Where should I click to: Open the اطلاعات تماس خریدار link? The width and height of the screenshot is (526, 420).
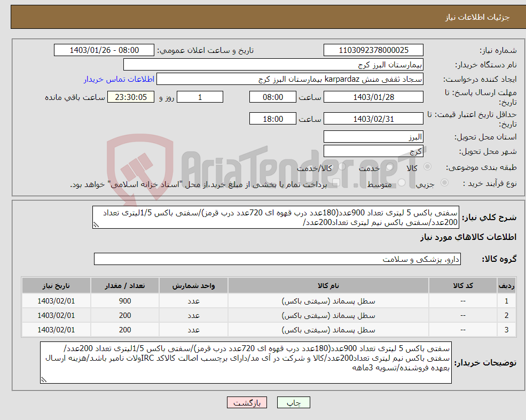click(x=119, y=79)
